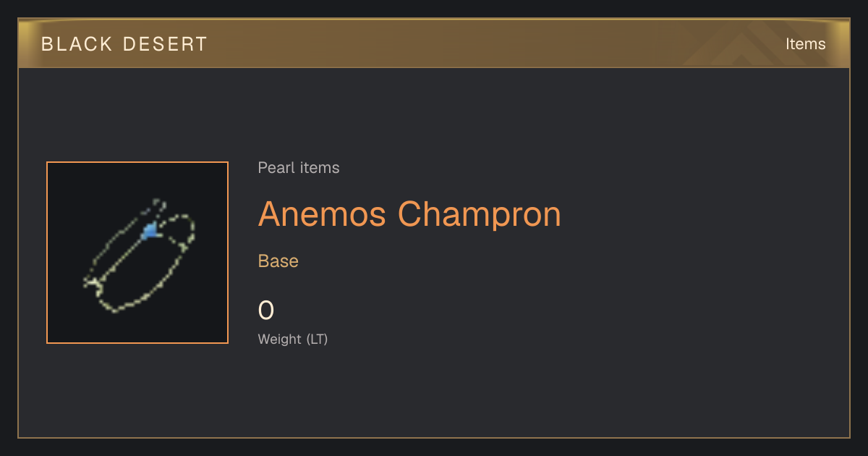Click the blue gem on the champron icon

click(150, 231)
